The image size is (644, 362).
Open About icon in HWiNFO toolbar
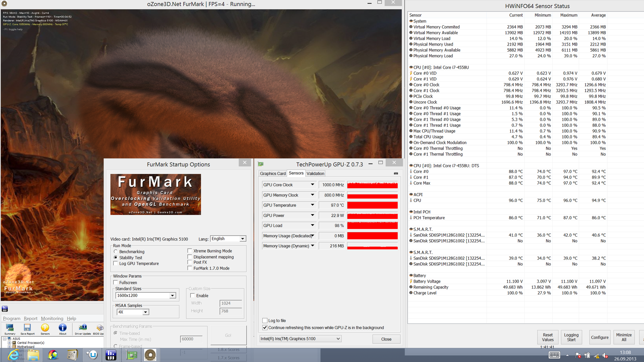[x=63, y=329]
